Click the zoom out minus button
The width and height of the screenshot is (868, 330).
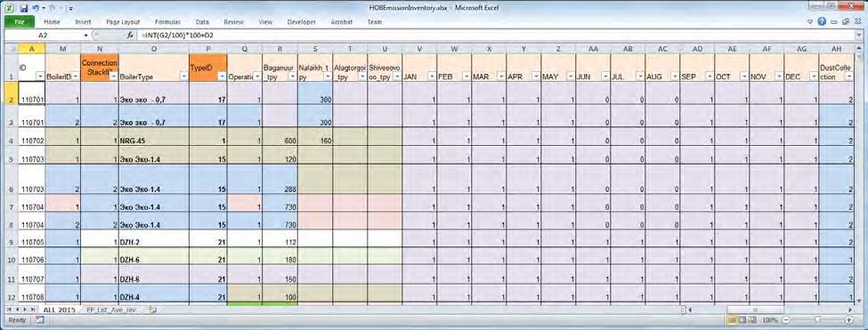click(x=786, y=320)
